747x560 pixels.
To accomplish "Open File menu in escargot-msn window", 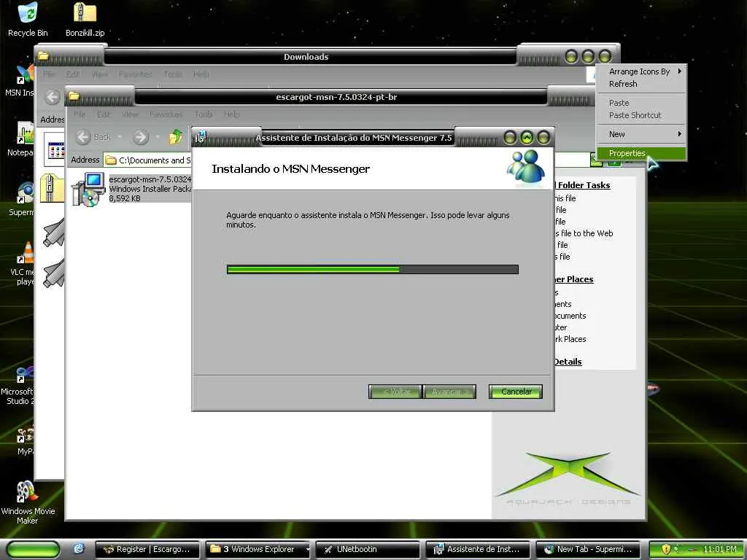I will tap(80, 114).
